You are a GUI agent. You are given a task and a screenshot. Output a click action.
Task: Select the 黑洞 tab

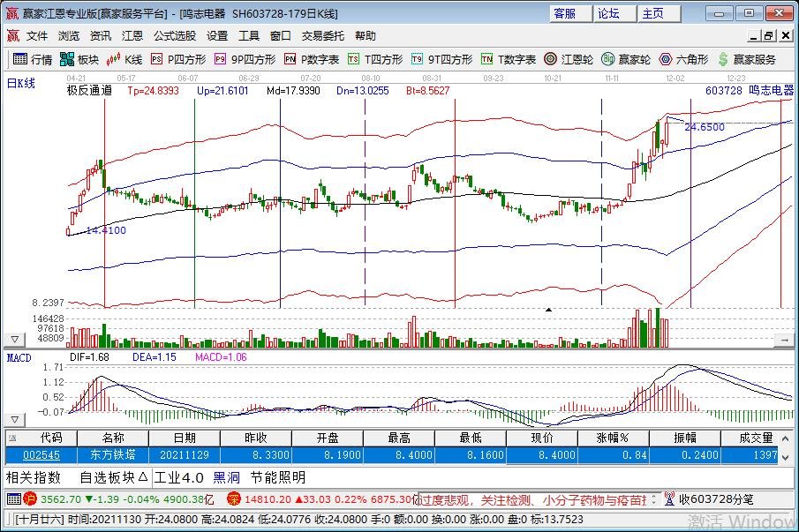(227, 477)
